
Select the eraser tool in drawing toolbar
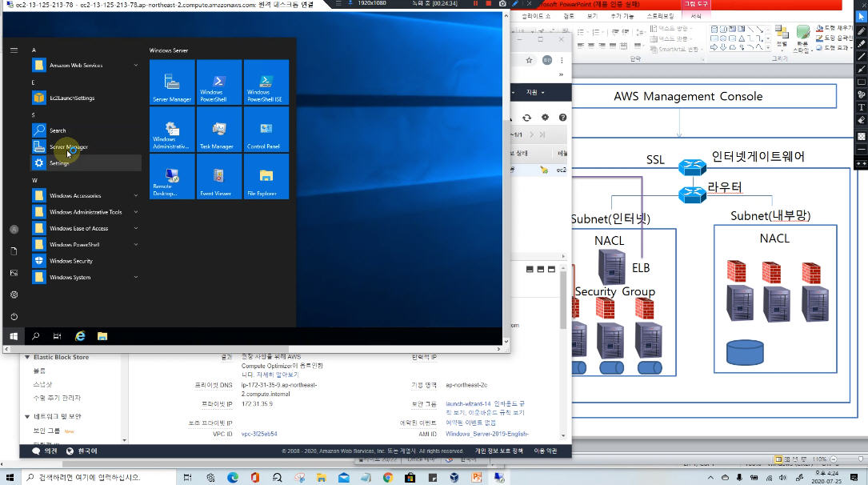[x=862, y=120]
